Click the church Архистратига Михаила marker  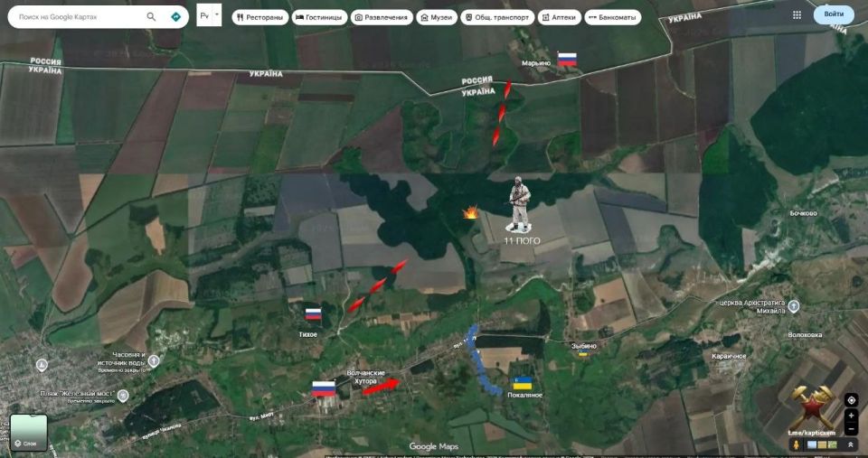point(793,306)
